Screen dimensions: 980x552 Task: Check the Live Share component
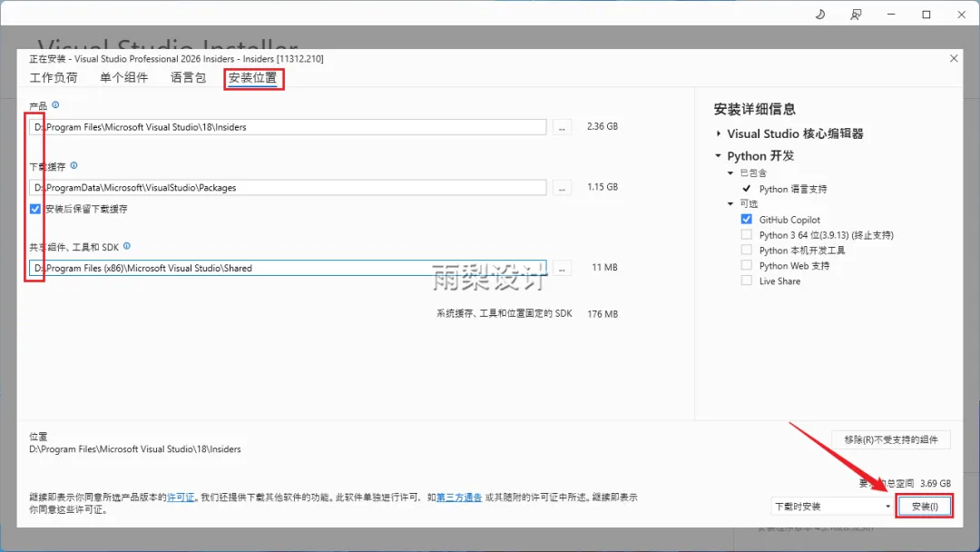[746, 281]
